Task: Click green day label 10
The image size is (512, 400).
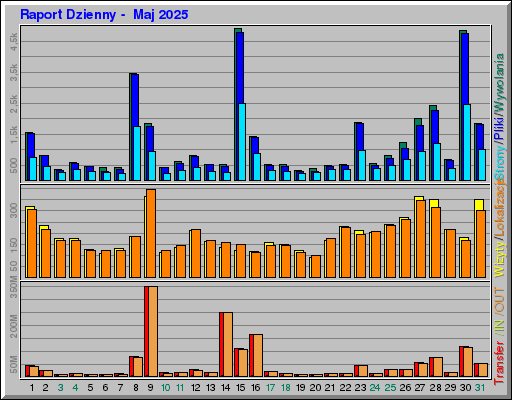Action: [165, 388]
